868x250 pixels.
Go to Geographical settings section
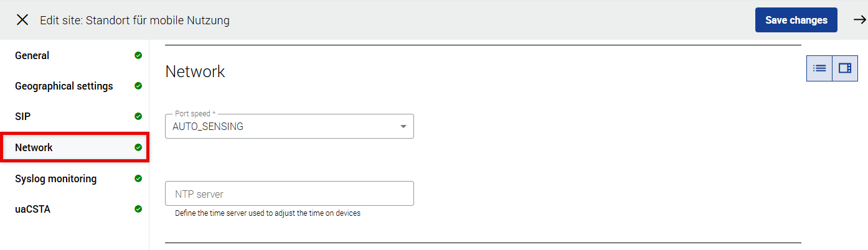(x=64, y=86)
